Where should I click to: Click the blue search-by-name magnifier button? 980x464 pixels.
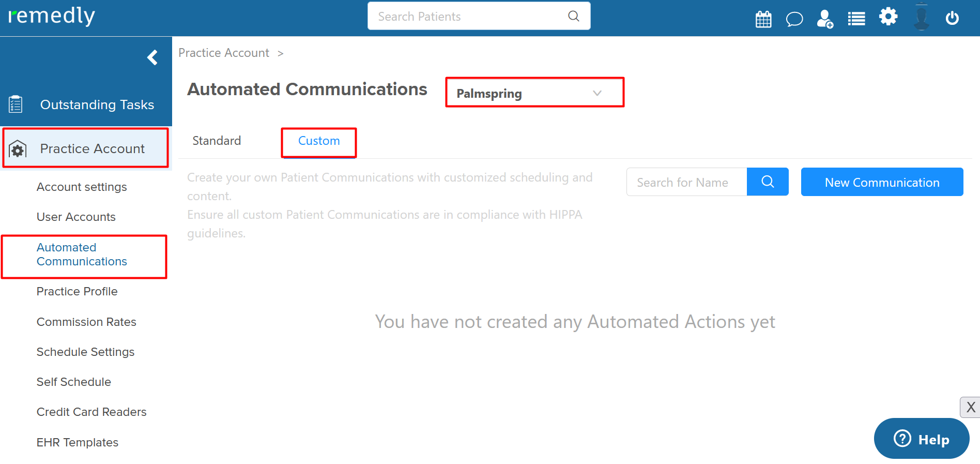(768, 182)
